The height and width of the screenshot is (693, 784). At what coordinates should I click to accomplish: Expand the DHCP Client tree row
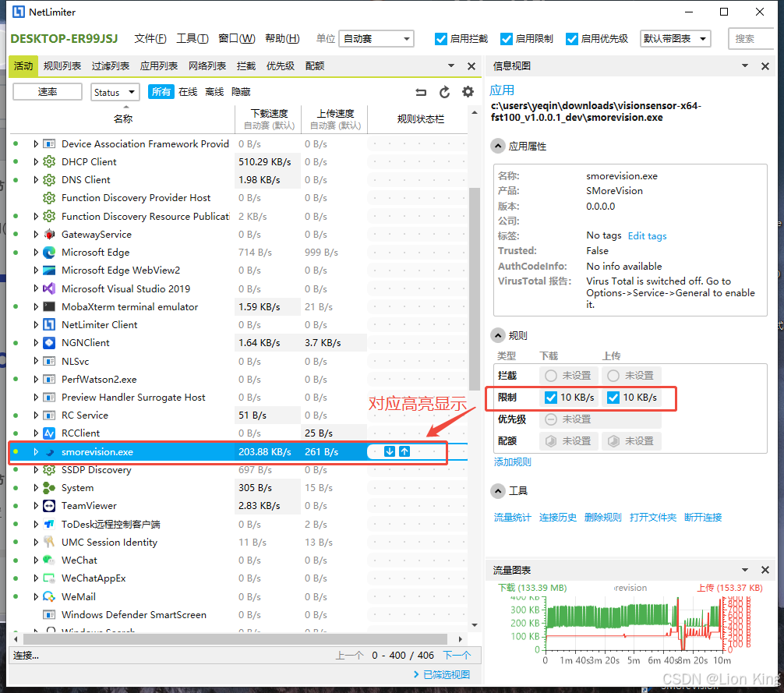pos(36,162)
